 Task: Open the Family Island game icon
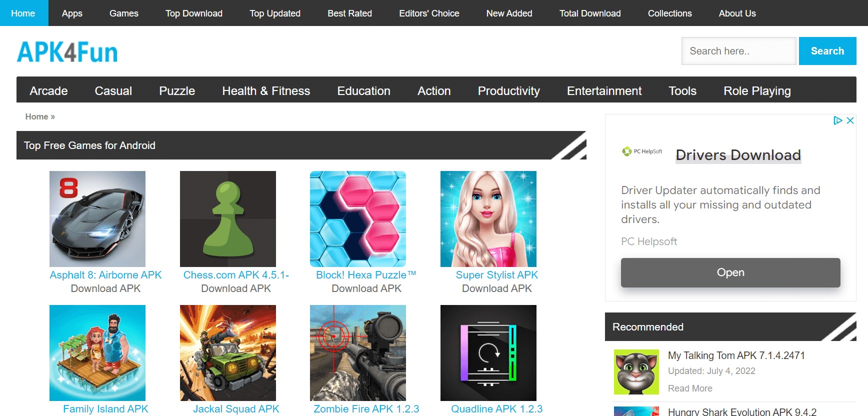[97, 352]
